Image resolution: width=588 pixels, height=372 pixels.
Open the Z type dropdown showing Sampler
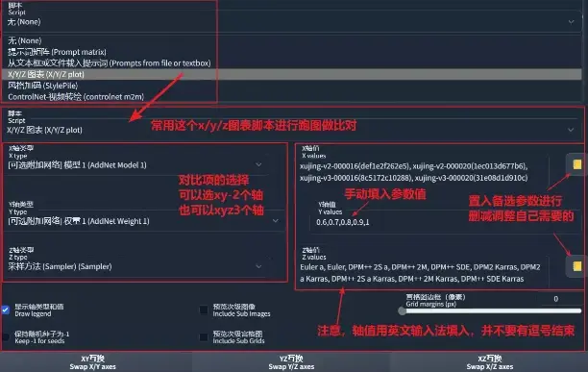pyautogui.click(x=136, y=266)
